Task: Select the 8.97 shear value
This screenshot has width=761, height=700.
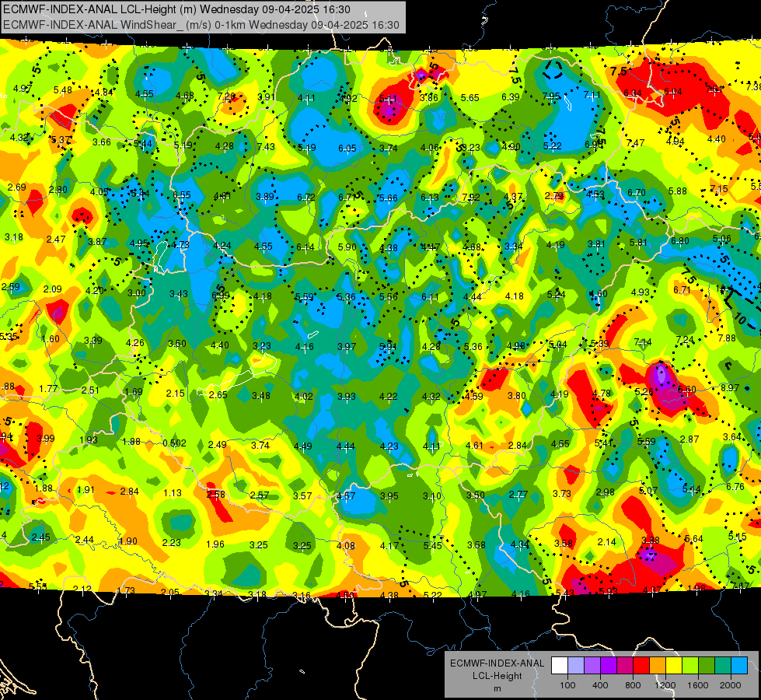Action: [730, 387]
